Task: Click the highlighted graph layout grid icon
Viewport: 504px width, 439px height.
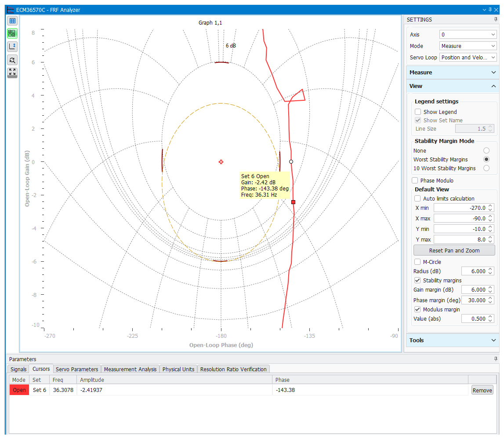Action: (12, 33)
